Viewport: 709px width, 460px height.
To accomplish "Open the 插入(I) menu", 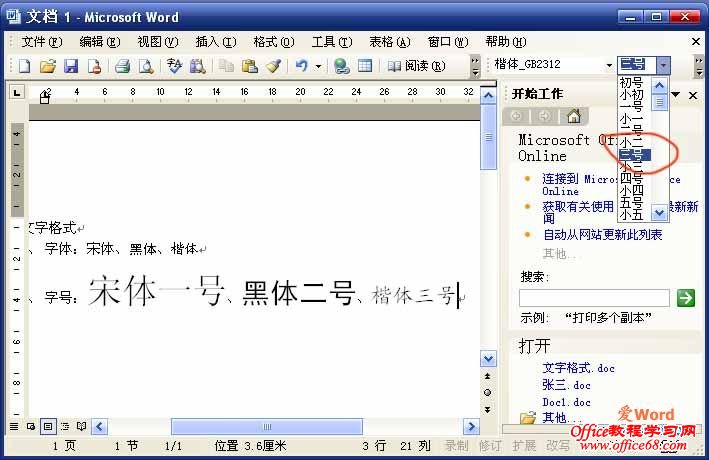I will [x=216, y=42].
